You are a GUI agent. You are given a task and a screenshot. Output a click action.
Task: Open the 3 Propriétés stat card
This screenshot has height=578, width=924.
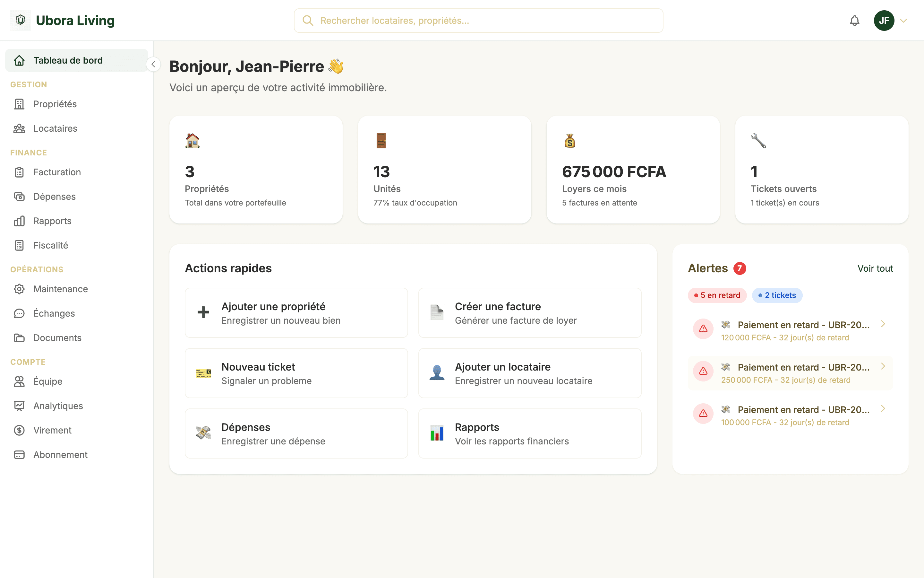pyautogui.click(x=256, y=170)
